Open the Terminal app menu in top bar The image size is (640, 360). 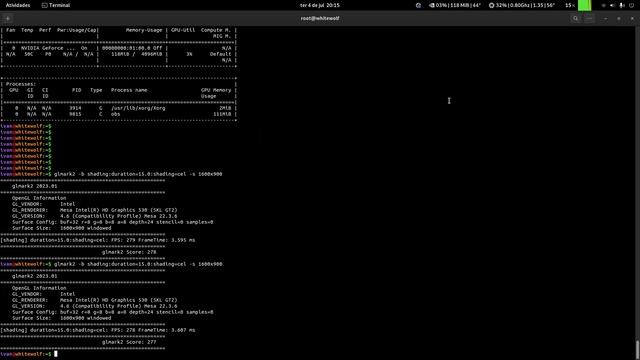pyautogui.click(x=56, y=5)
